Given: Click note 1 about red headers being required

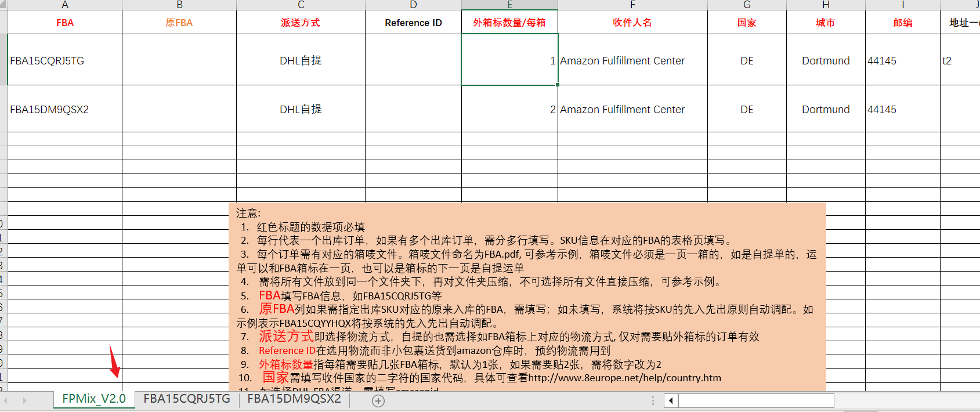Looking at the screenshot, I should pos(303,227).
